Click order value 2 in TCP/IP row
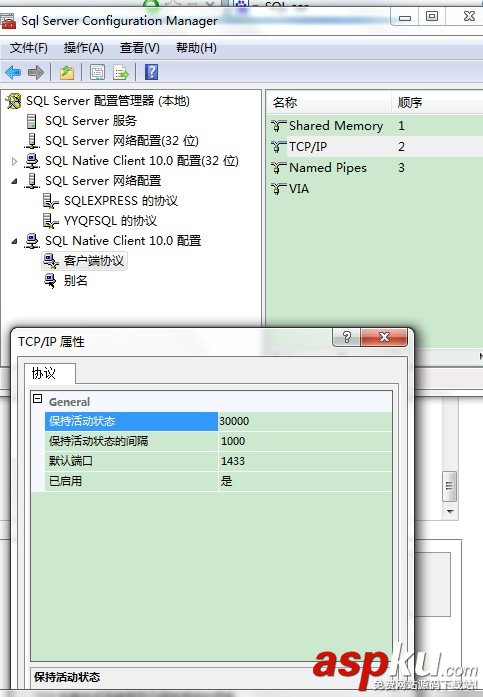483x697 pixels. [401, 147]
